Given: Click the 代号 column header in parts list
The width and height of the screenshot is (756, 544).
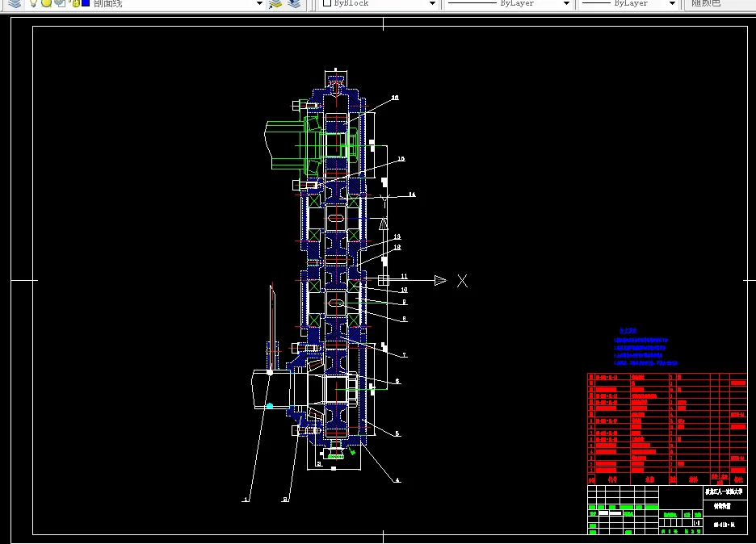Looking at the screenshot, I should (x=612, y=479).
